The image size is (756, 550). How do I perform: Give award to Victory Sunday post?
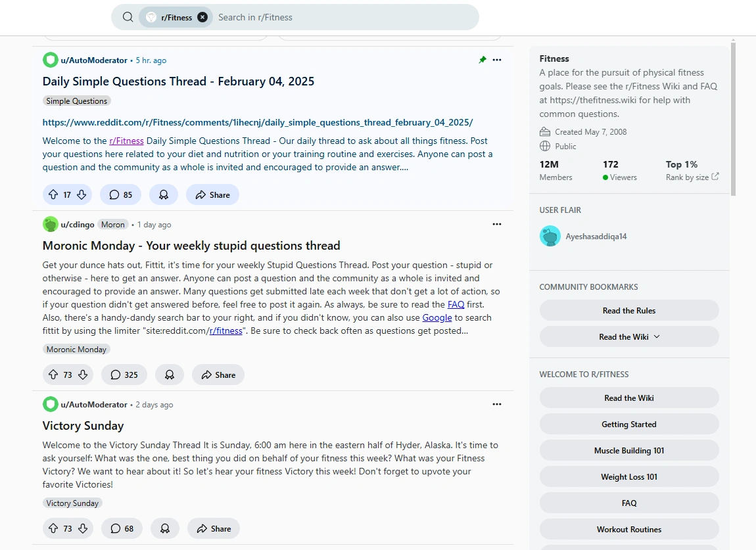pyautogui.click(x=165, y=528)
